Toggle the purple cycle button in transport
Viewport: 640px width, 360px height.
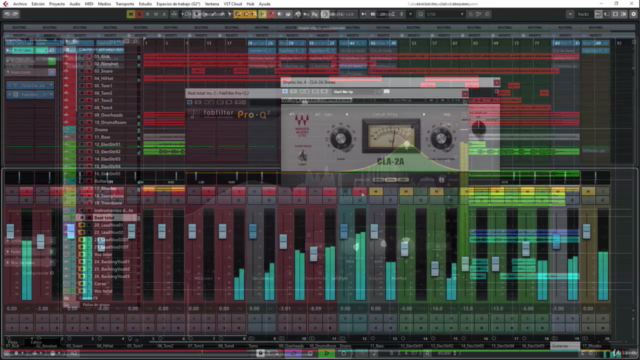pos(293,353)
